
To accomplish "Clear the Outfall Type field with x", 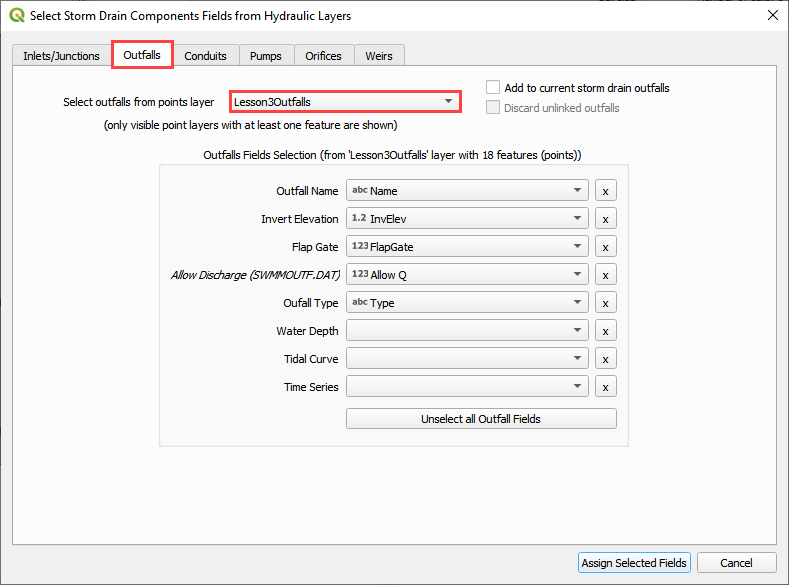I will (x=605, y=303).
